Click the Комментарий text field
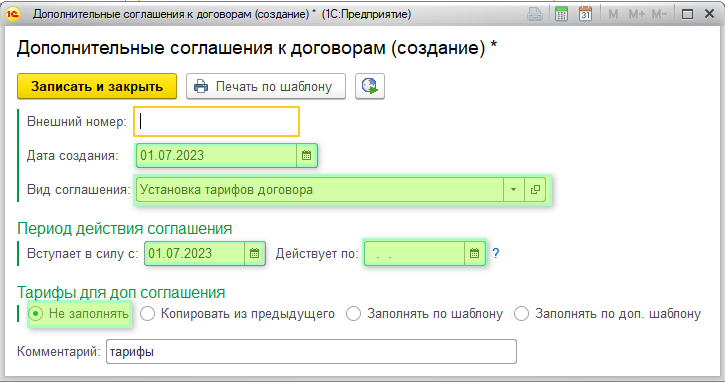The height and width of the screenshot is (383, 725). pyautogui.click(x=311, y=352)
